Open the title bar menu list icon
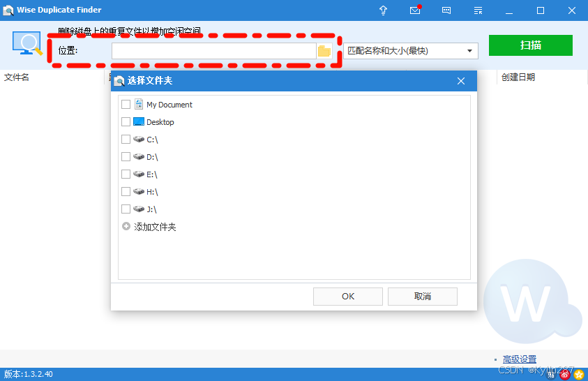Screen dimensions: 588x381 478,10
